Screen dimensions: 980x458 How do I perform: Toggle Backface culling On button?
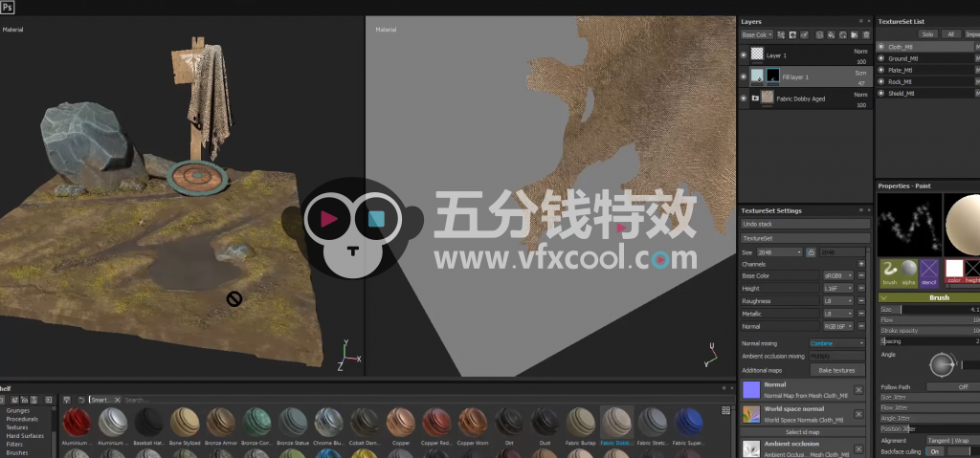pyautogui.click(x=935, y=451)
